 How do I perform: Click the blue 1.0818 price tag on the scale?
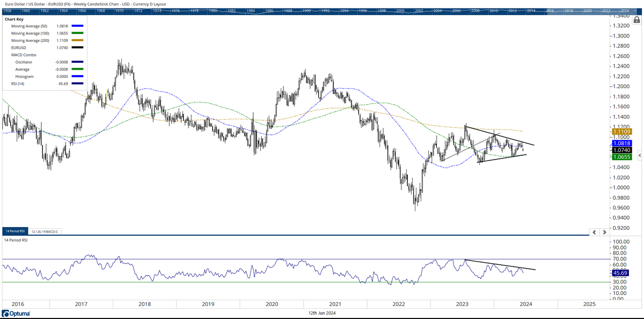click(621, 143)
